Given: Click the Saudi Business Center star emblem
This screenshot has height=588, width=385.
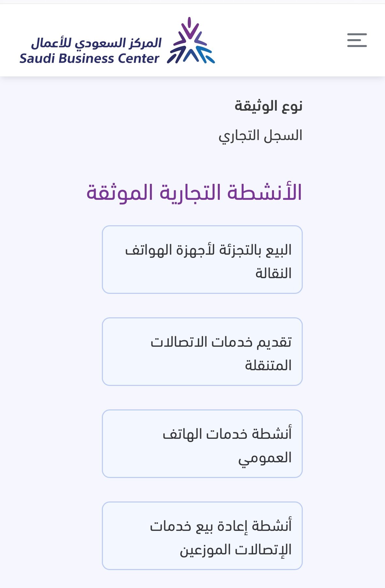Looking at the screenshot, I should point(191,41).
